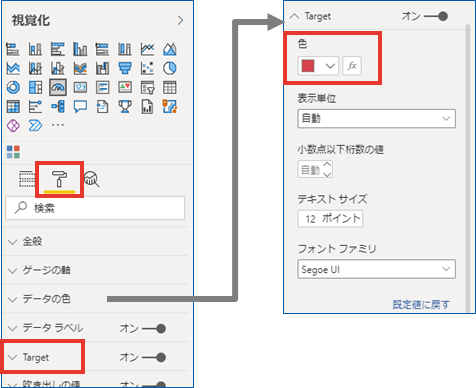Toggle the データ ラベル switch off
Image resolution: width=476 pixels, height=388 pixels.
pyautogui.click(x=154, y=329)
